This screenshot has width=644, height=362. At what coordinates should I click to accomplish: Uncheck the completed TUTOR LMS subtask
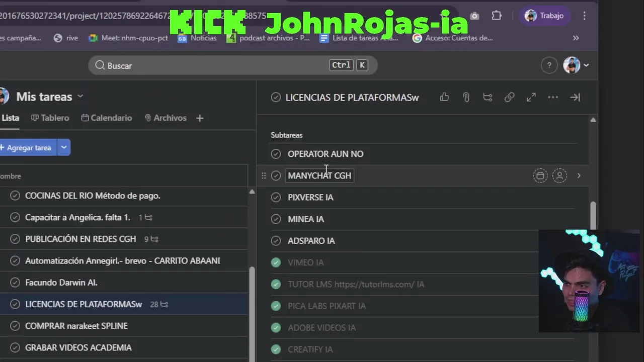[276, 284]
